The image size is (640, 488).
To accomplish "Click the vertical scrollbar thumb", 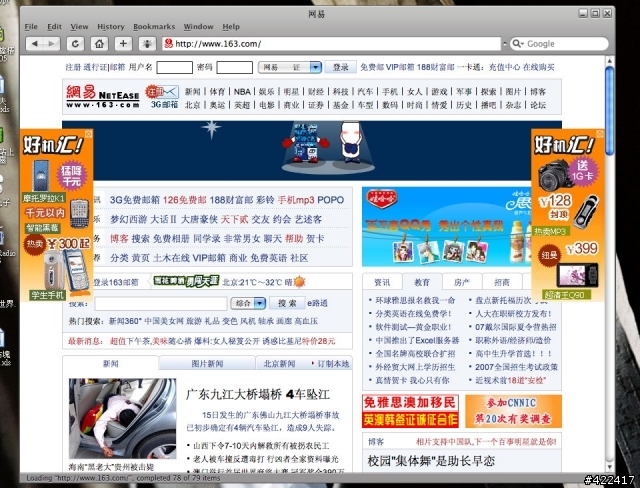I will pyautogui.click(x=610, y=110).
